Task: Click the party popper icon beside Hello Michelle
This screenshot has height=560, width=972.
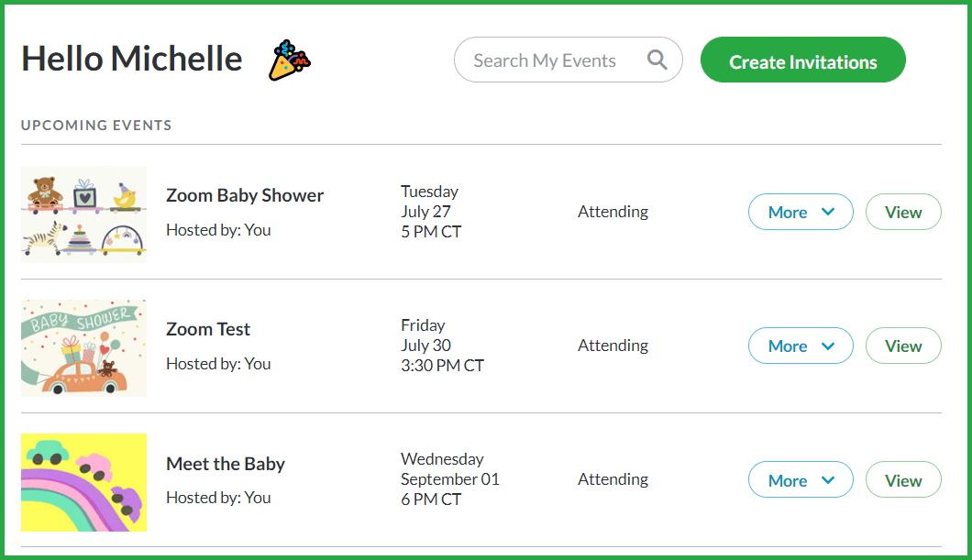Action: [x=290, y=60]
